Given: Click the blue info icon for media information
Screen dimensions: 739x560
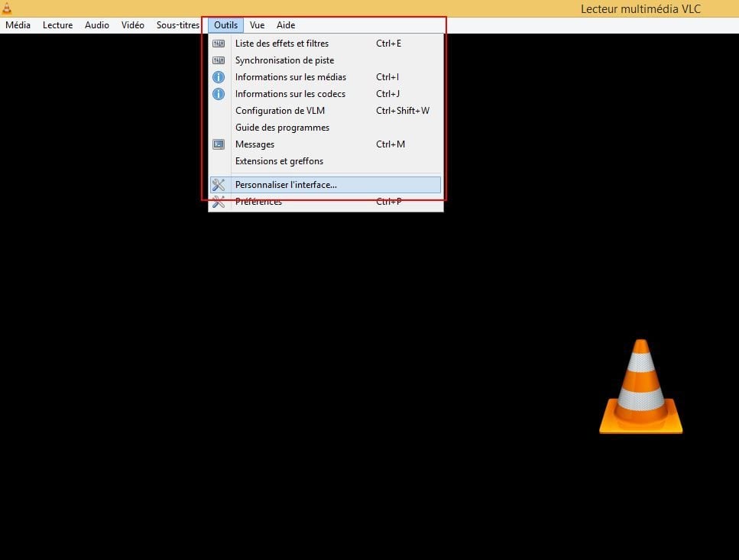Looking at the screenshot, I should (219, 76).
